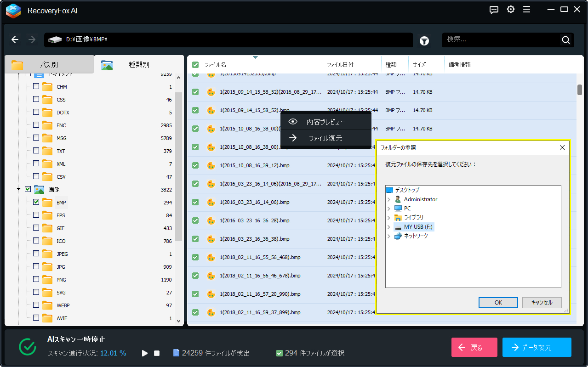Screen dimensions: 588x367
Task: Stop the AI scan with stop icon
Action: (156, 353)
